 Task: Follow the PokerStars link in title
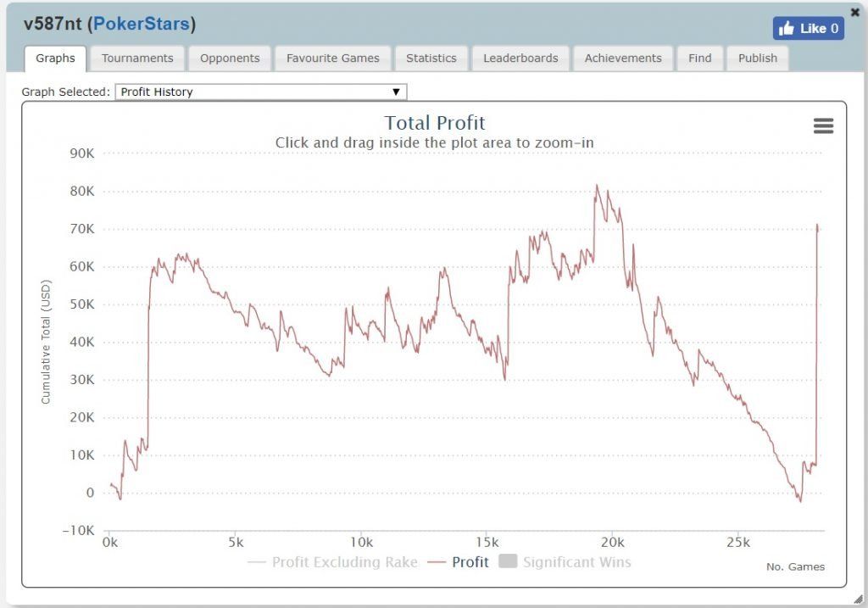[x=142, y=24]
